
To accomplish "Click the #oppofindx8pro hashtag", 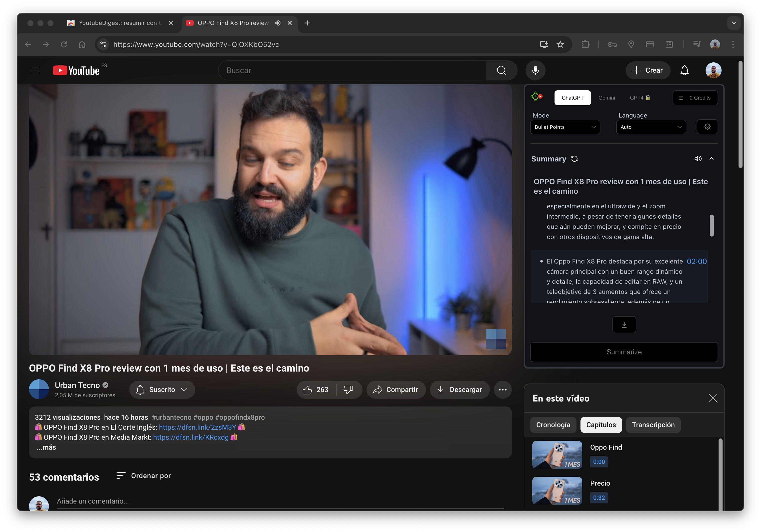I will coord(240,417).
